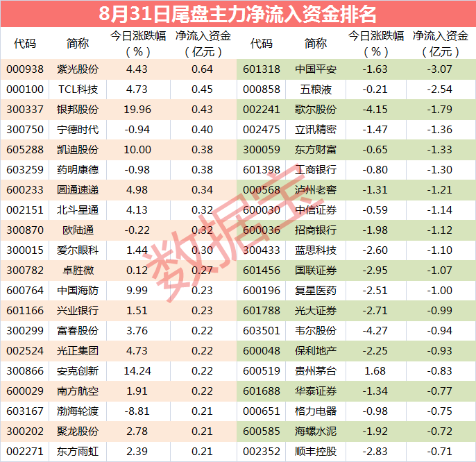This screenshot has height=462, width=476.
Task: Click the -1.98 change value for 招商银行
Action: point(375,230)
